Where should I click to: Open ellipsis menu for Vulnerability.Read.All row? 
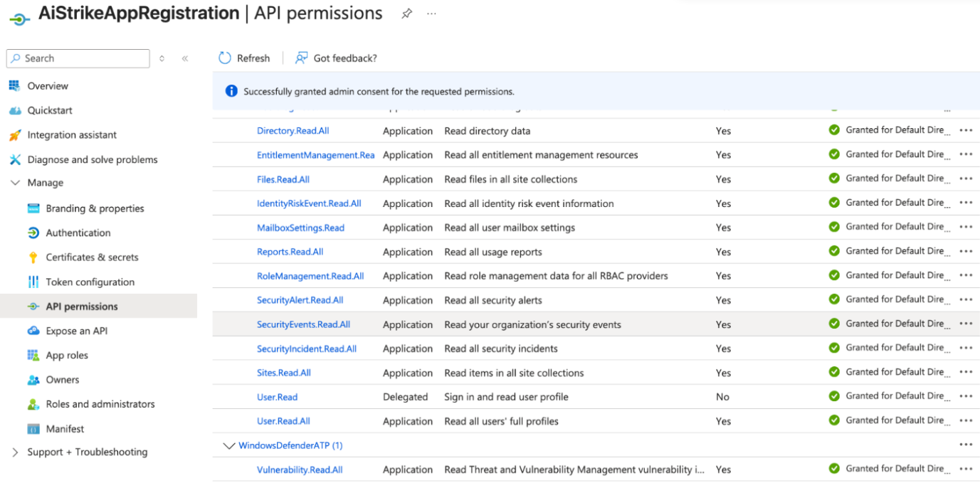pos(966,469)
